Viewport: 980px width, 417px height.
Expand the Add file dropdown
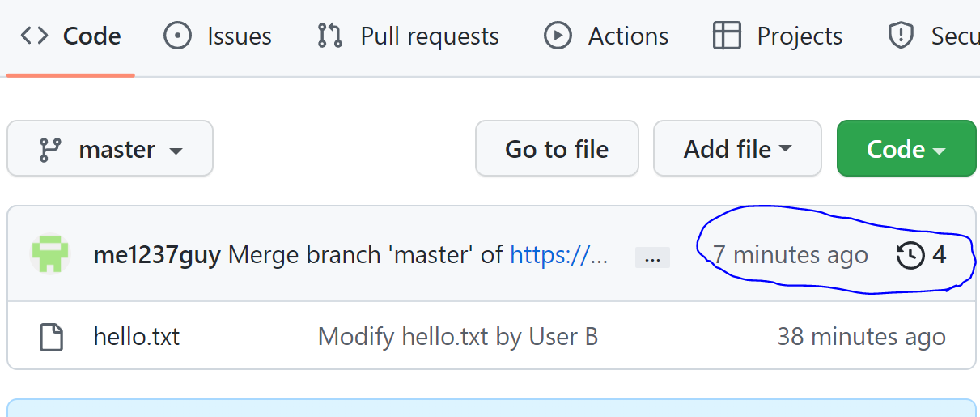(x=737, y=148)
